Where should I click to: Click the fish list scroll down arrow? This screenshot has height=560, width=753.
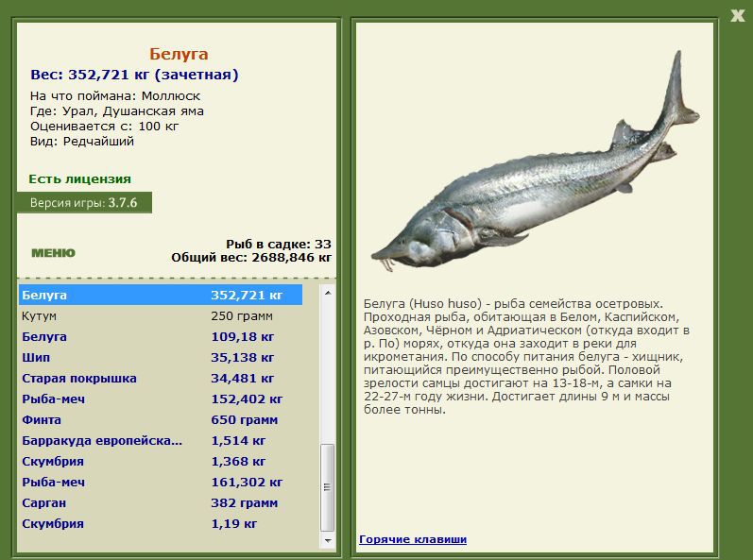point(328,540)
